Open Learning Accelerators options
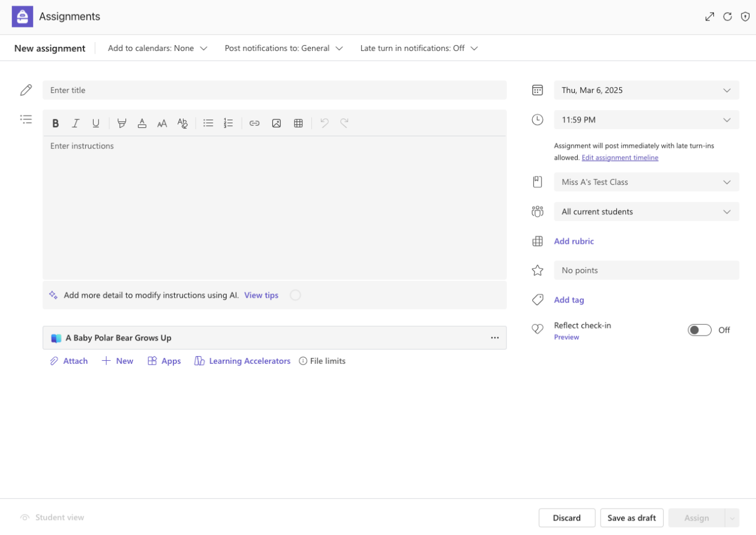This screenshot has width=756, height=535. point(242,361)
